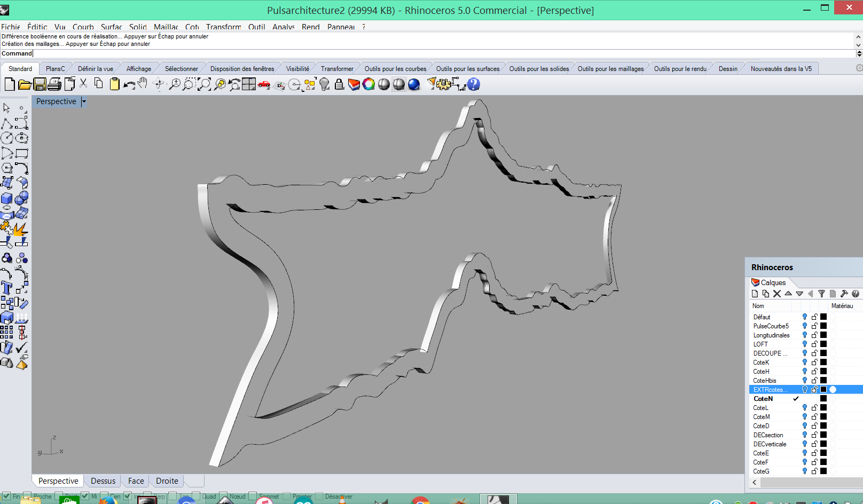Switch to the Dessus viewport tab
Viewport: 863px width, 504px height.
[x=103, y=481]
